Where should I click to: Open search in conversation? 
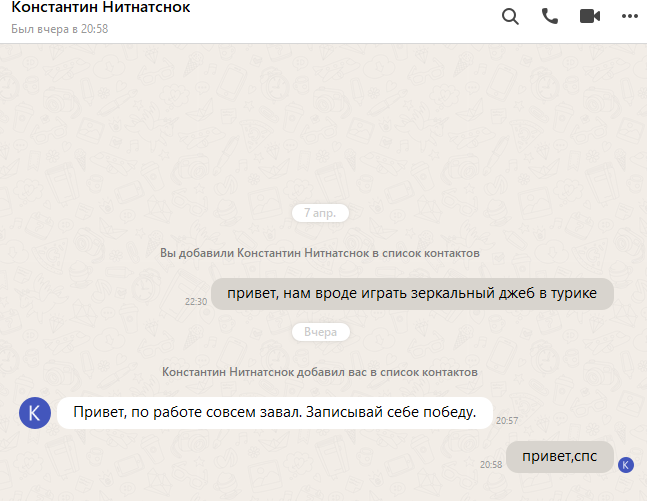tap(510, 17)
